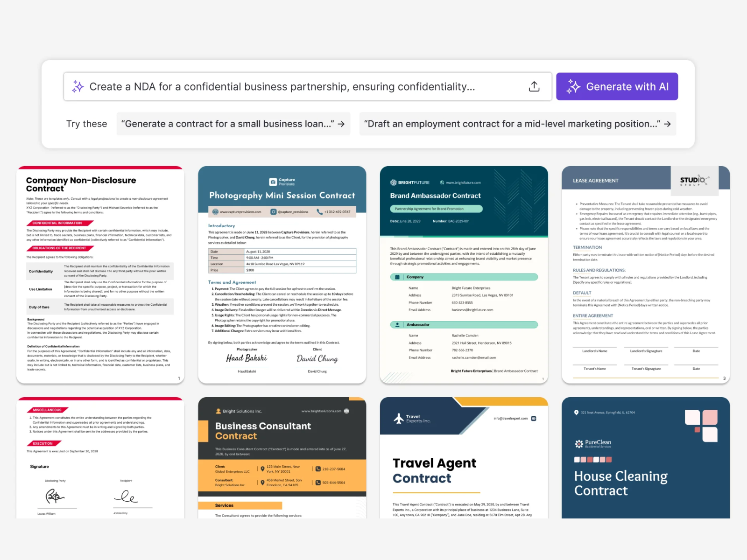Type in the NDA prompt input field

299,87
